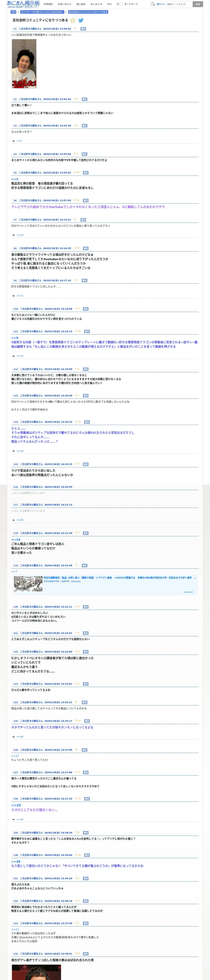The image size is (210, 980).
Task: Click the reply arrow icon beside >>5
Action: pyautogui.click(x=14, y=141)
